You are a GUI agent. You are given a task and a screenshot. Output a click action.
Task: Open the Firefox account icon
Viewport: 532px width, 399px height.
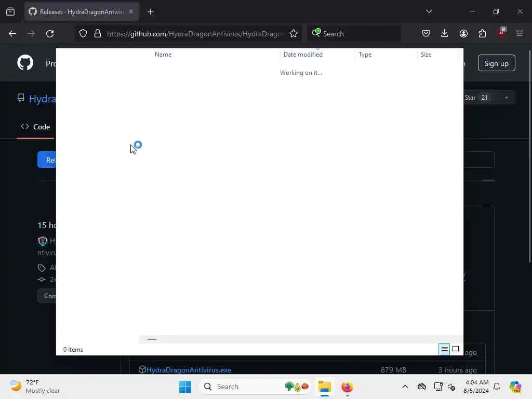[x=463, y=33]
